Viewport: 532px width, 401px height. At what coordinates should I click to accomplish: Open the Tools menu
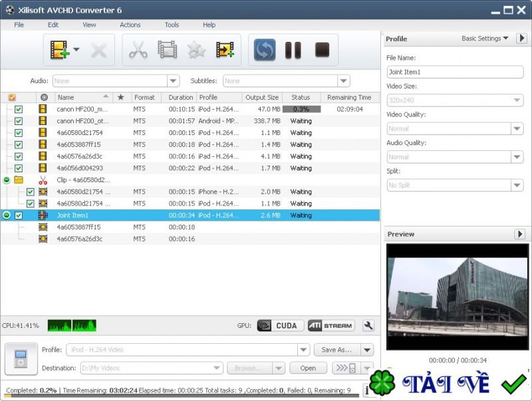point(172,25)
